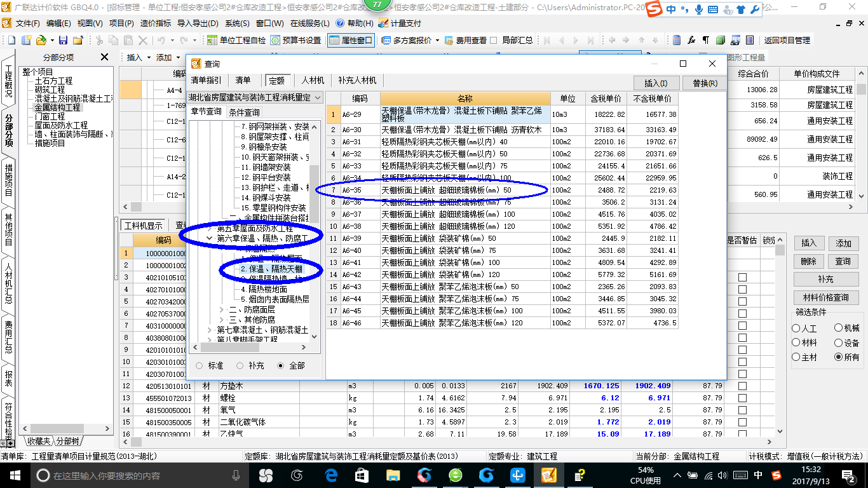Click the 补充 button on right panel
The width and height of the screenshot is (868, 488).
pyautogui.click(x=826, y=279)
